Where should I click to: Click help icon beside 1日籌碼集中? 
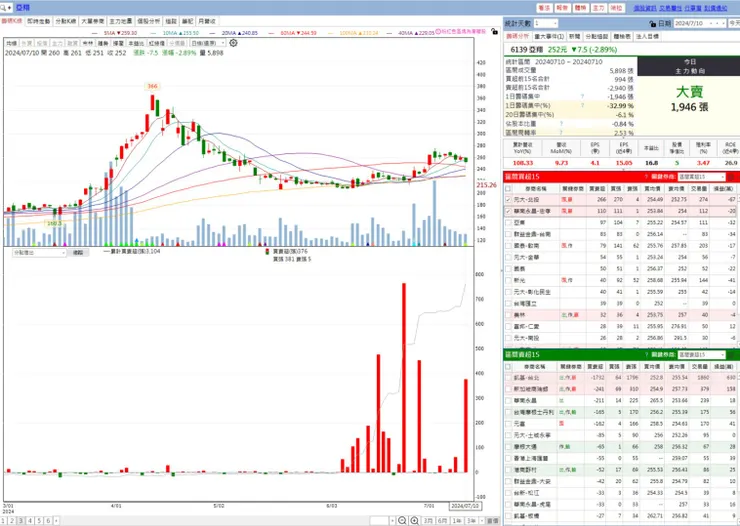pyautogui.click(x=582, y=96)
